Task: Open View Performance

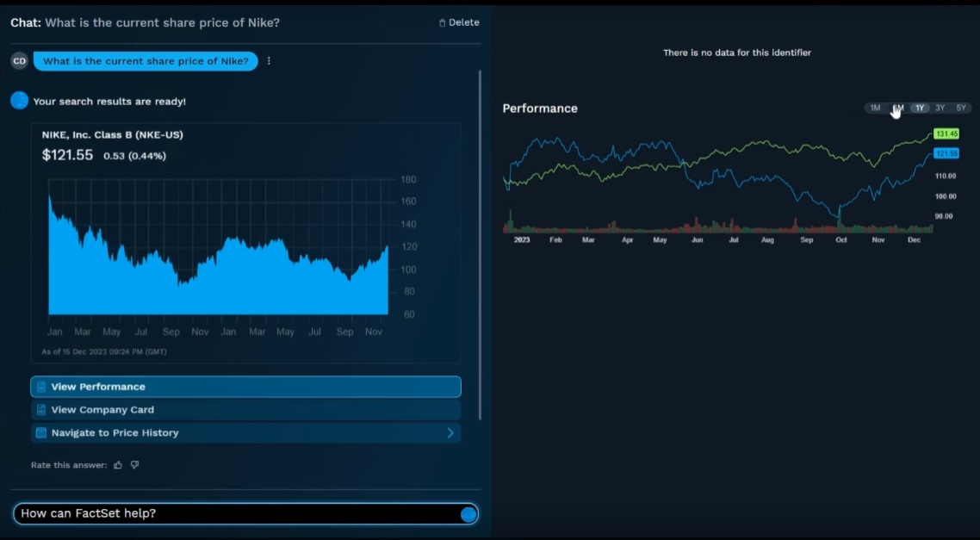Action: (x=245, y=387)
